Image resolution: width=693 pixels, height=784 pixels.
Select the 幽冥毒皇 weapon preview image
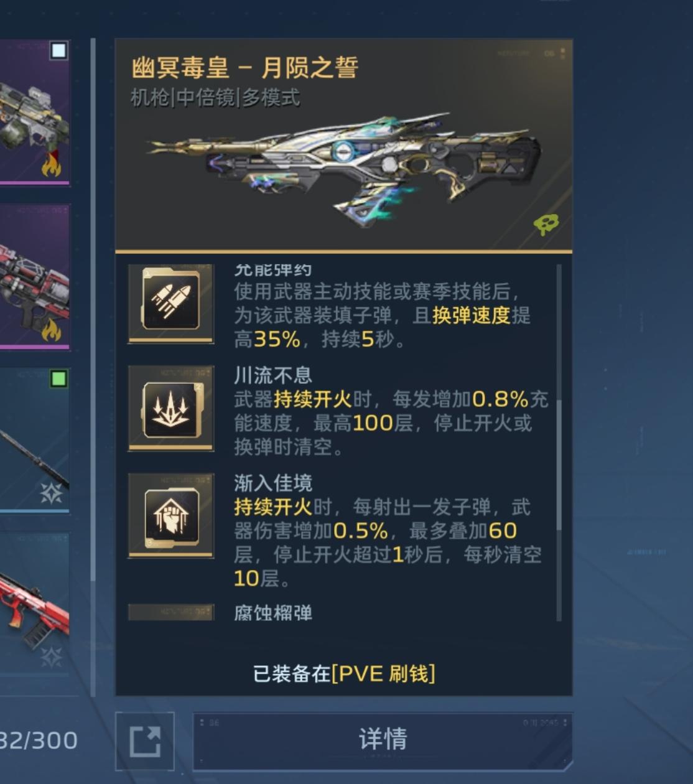(343, 163)
